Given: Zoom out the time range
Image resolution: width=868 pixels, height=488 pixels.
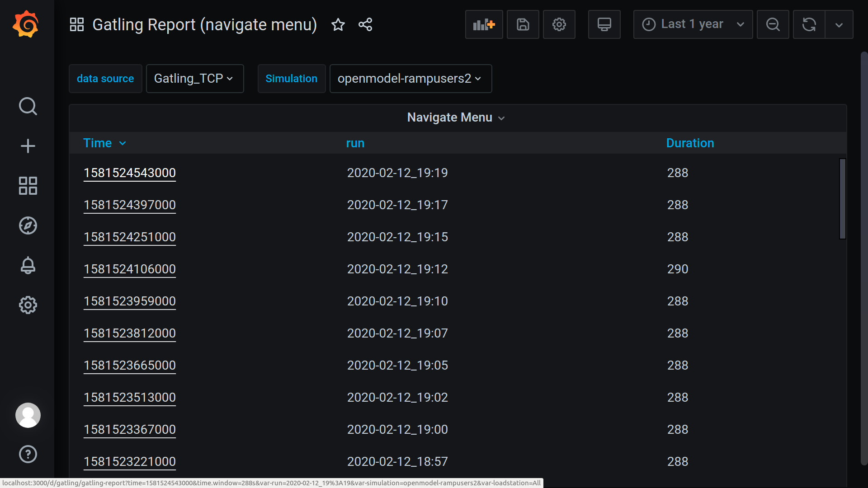Looking at the screenshot, I should click(773, 24).
